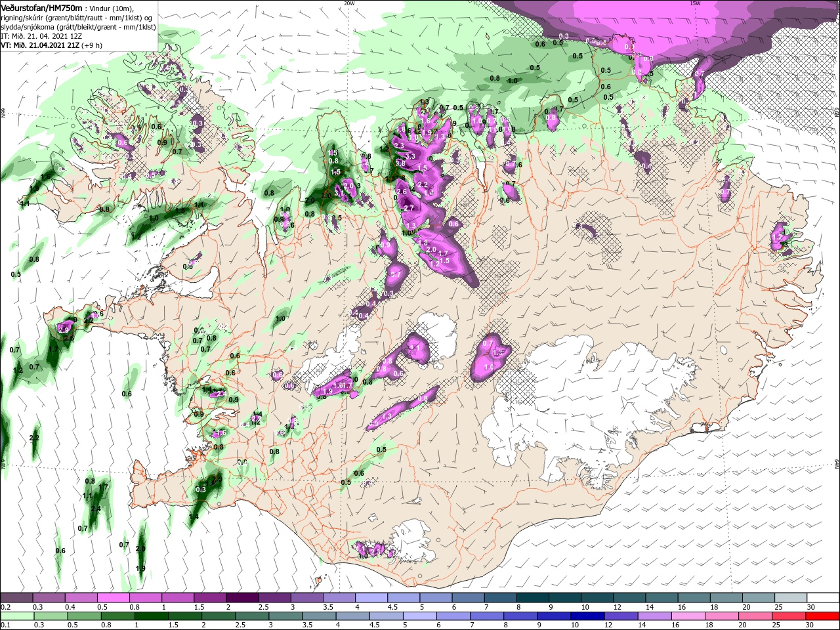The image size is (840, 630).
Task: Pick lower legend swatch between 0.5 and 0.8
Action: tap(84, 616)
